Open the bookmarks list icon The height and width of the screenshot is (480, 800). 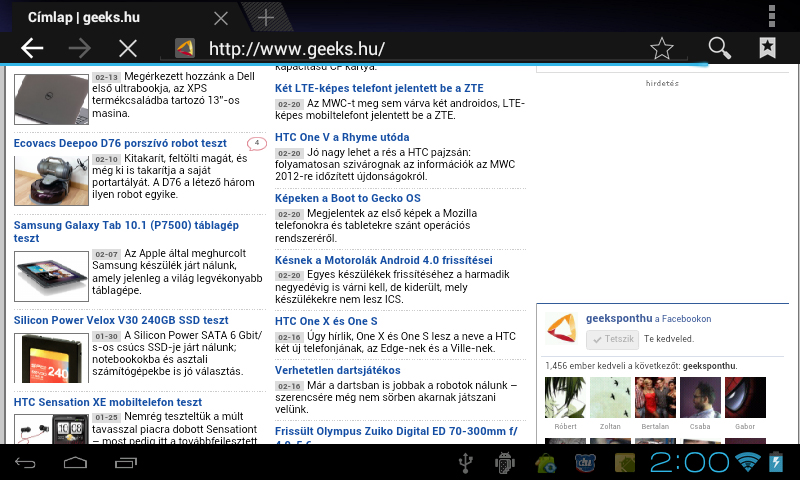coord(767,48)
